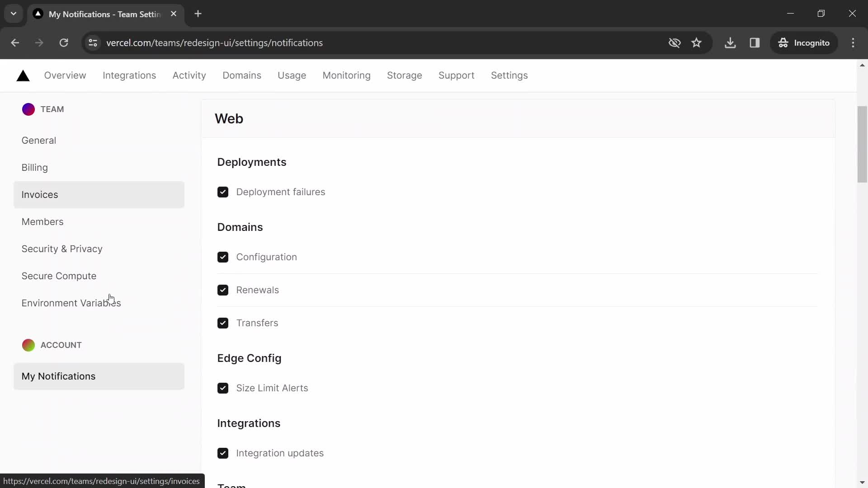Click the Billing sidebar link
This screenshot has width=868, height=488.
[x=34, y=168]
